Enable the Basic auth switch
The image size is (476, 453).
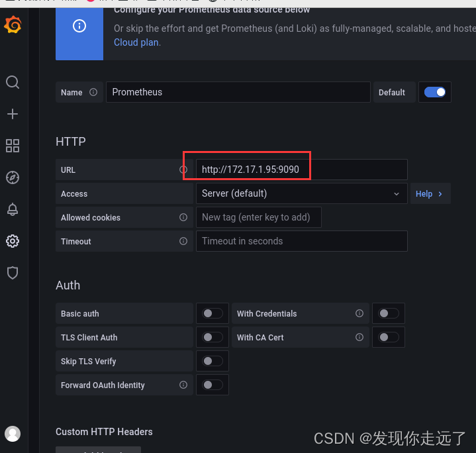pyautogui.click(x=213, y=313)
